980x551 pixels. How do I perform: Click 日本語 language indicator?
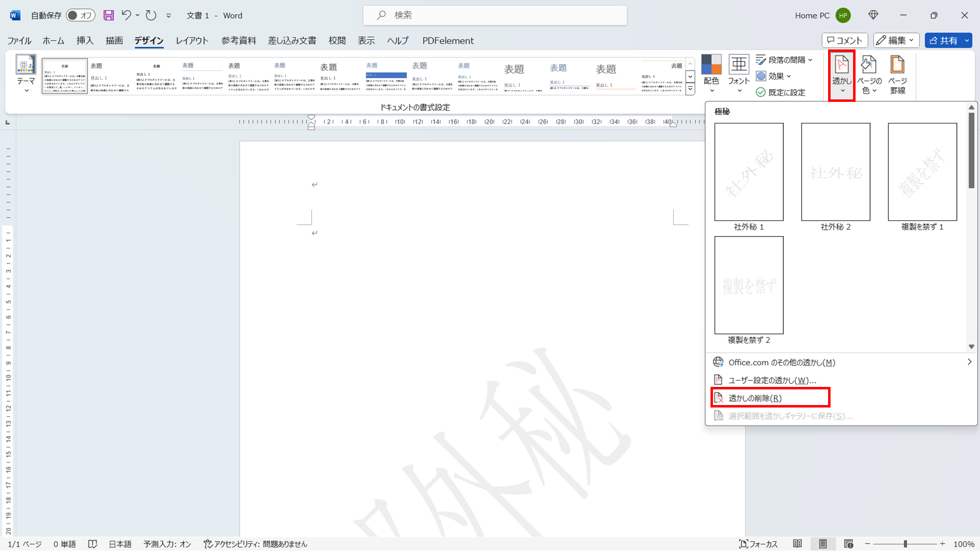[x=120, y=544]
